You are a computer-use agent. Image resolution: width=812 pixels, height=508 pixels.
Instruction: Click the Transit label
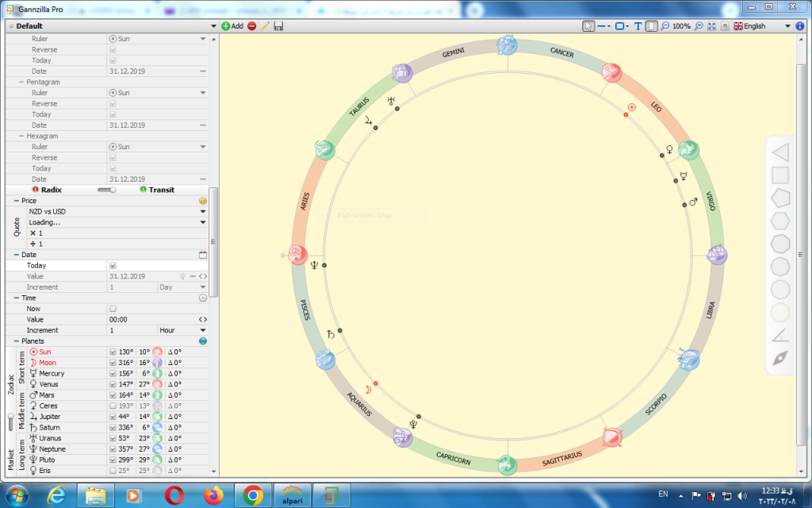pos(162,190)
